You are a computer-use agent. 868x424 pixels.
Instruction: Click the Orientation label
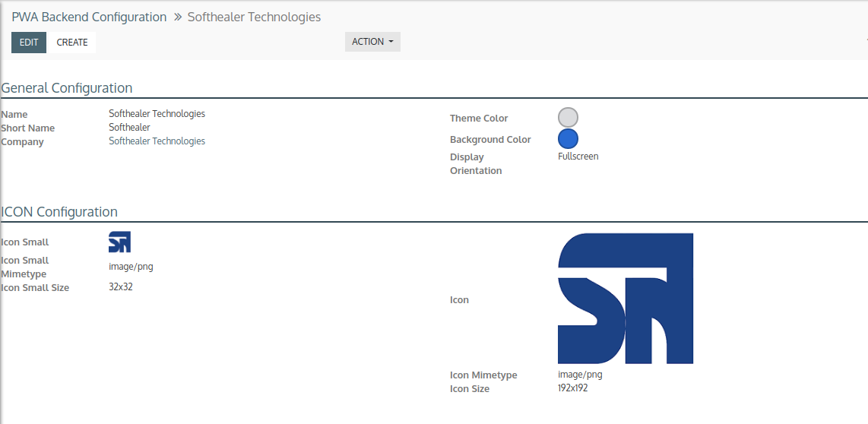[476, 170]
